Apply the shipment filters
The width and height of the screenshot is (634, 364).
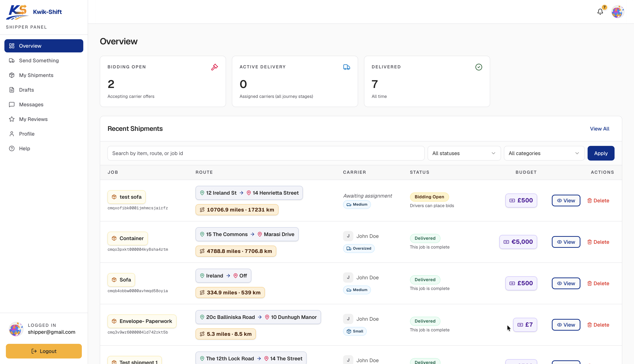(x=601, y=153)
